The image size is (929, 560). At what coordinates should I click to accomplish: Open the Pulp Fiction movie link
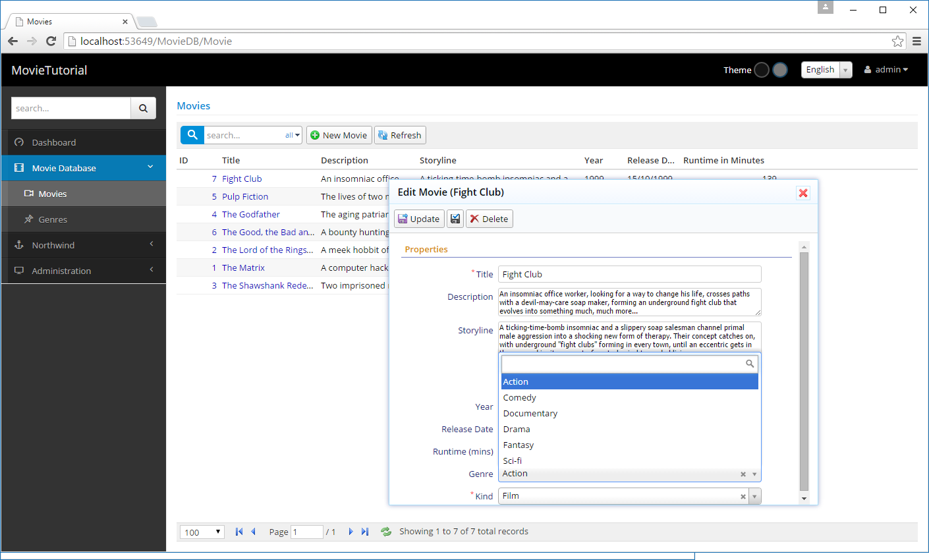pyautogui.click(x=245, y=196)
